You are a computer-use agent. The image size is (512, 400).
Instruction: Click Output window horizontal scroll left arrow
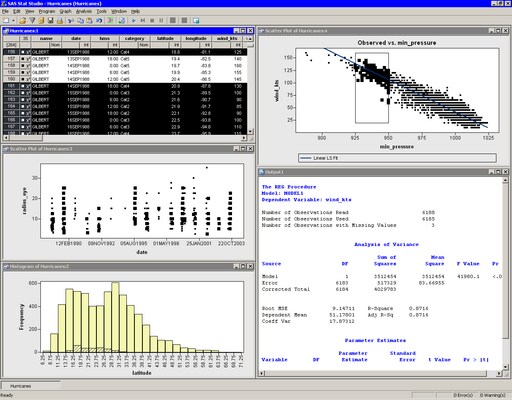click(x=261, y=374)
